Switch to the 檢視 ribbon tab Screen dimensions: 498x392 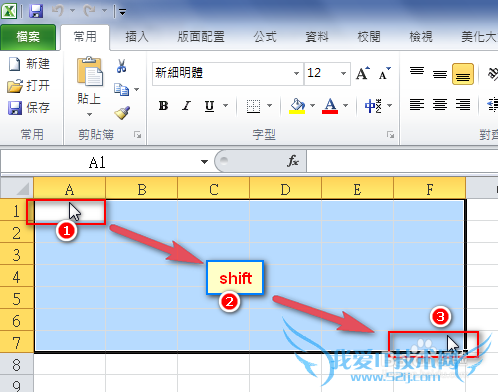[x=421, y=37]
